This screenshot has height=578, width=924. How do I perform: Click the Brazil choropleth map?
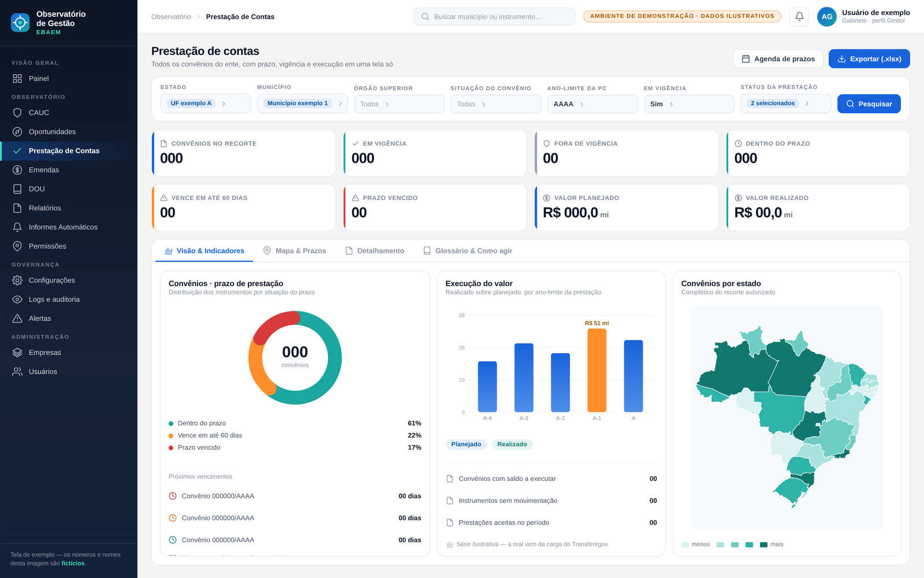(x=788, y=418)
